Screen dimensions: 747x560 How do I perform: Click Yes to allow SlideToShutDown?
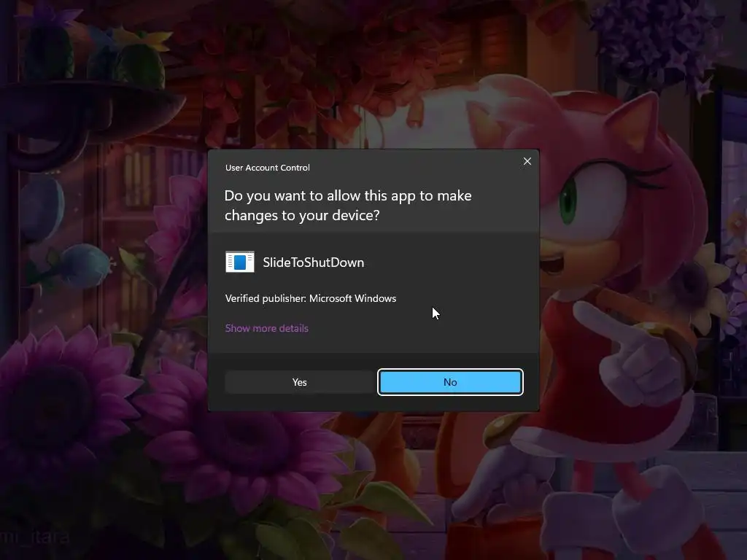[x=299, y=382]
